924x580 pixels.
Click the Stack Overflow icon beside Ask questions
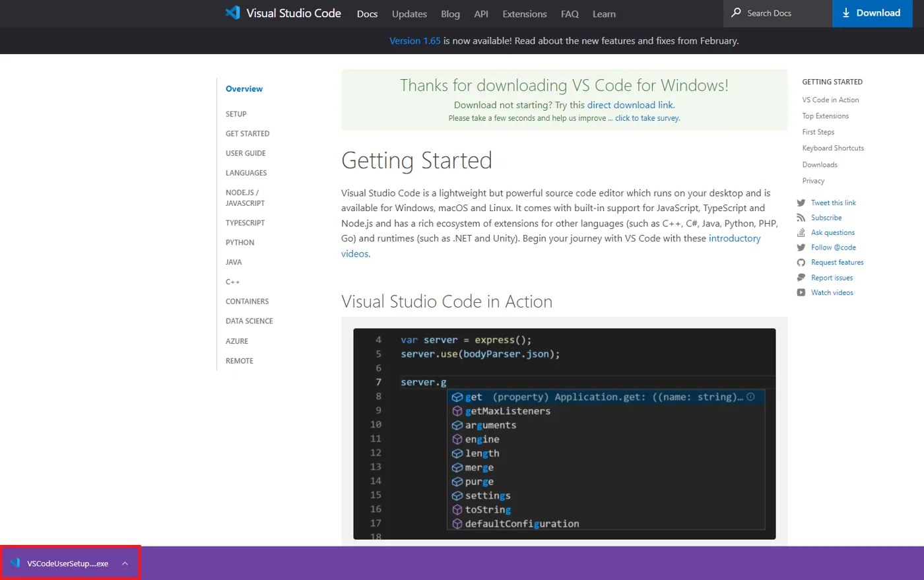(801, 233)
